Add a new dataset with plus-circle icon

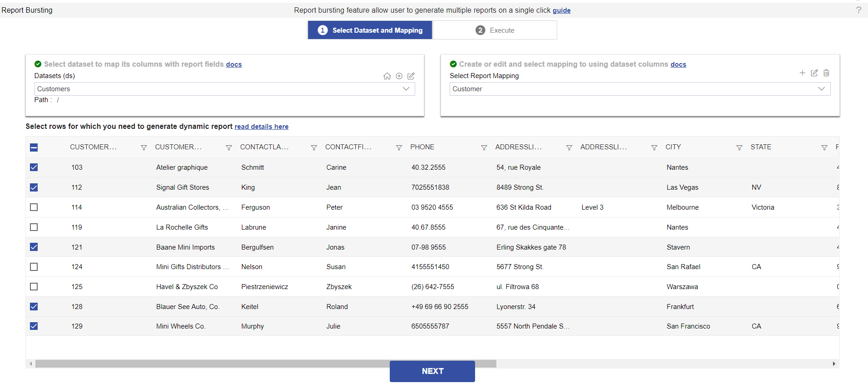click(399, 76)
